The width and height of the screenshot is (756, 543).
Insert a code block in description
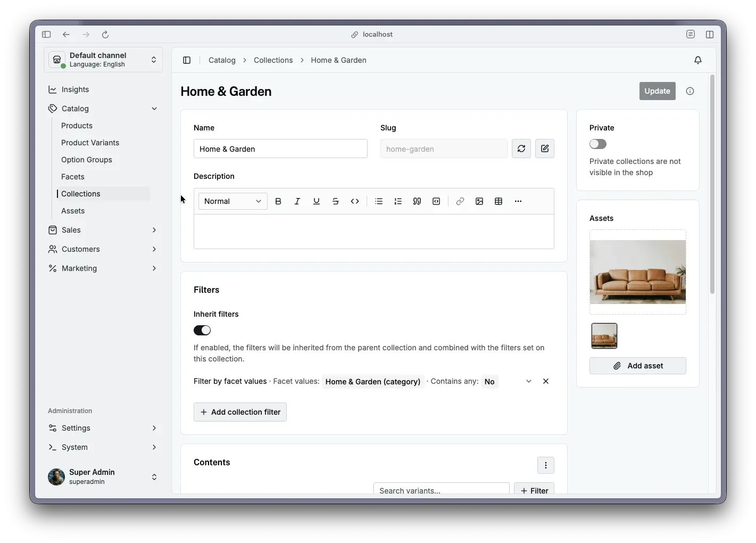(436, 201)
